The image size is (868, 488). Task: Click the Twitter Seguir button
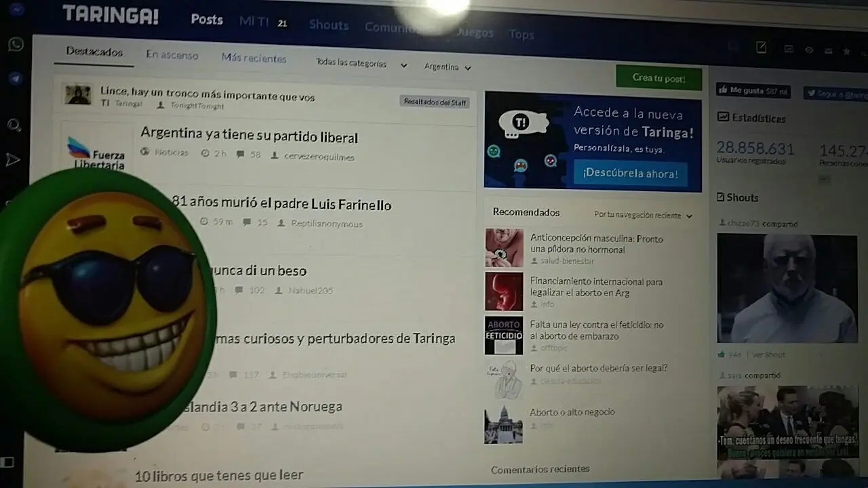pyautogui.click(x=835, y=94)
